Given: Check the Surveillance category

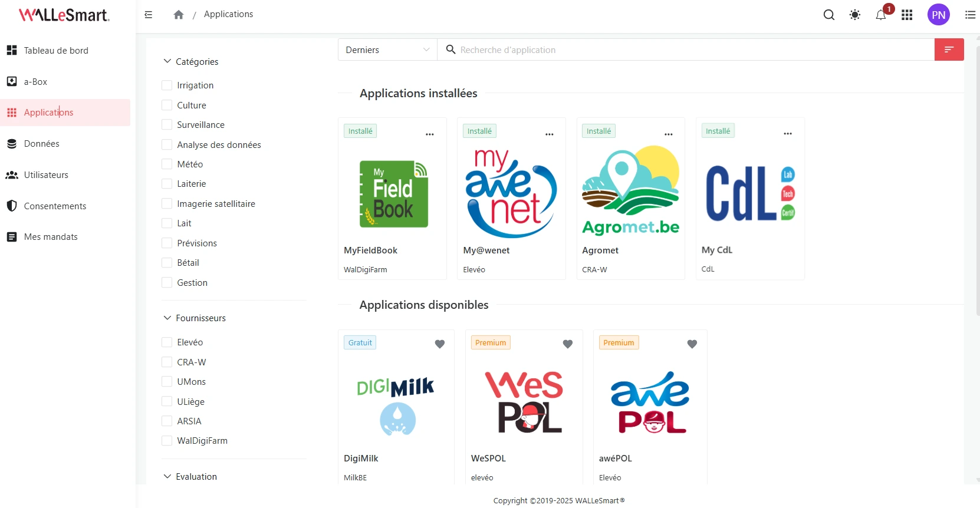Looking at the screenshot, I should (167, 125).
